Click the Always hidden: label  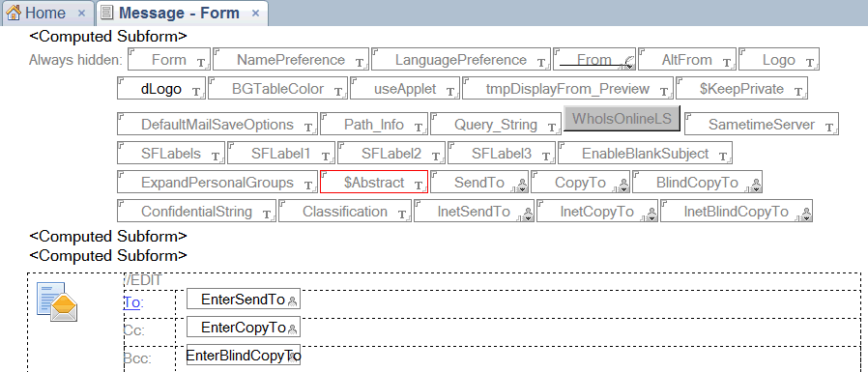tap(75, 59)
